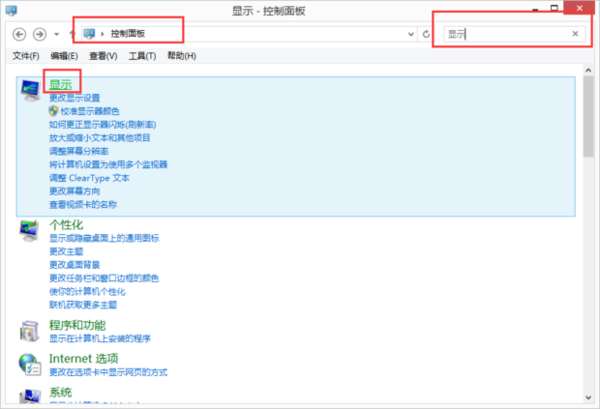The width and height of the screenshot is (600, 409).
Task: Click the Back navigation arrow
Action: (x=19, y=34)
